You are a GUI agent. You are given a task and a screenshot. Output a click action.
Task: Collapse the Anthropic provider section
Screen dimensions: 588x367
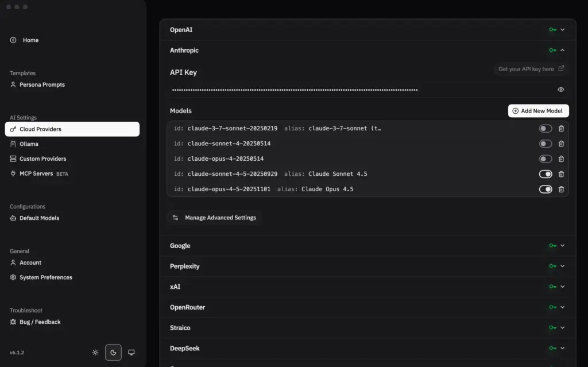(x=561, y=50)
